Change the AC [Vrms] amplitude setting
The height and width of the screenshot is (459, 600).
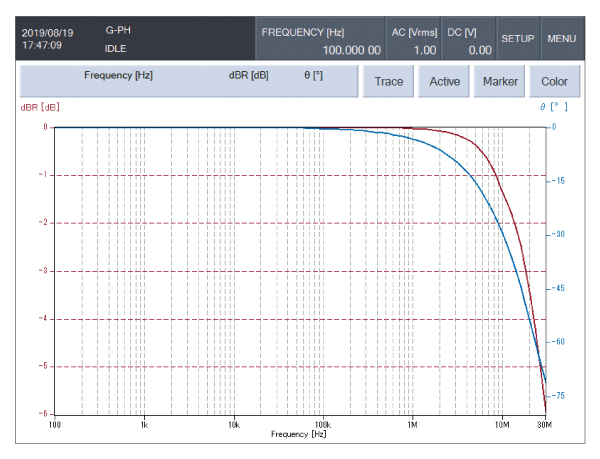[x=413, y=40]
